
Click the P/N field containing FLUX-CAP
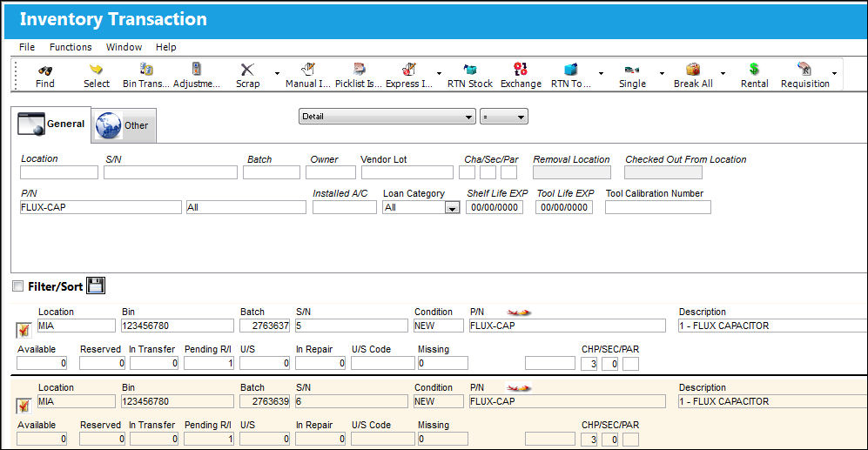(x=101, y=207)
